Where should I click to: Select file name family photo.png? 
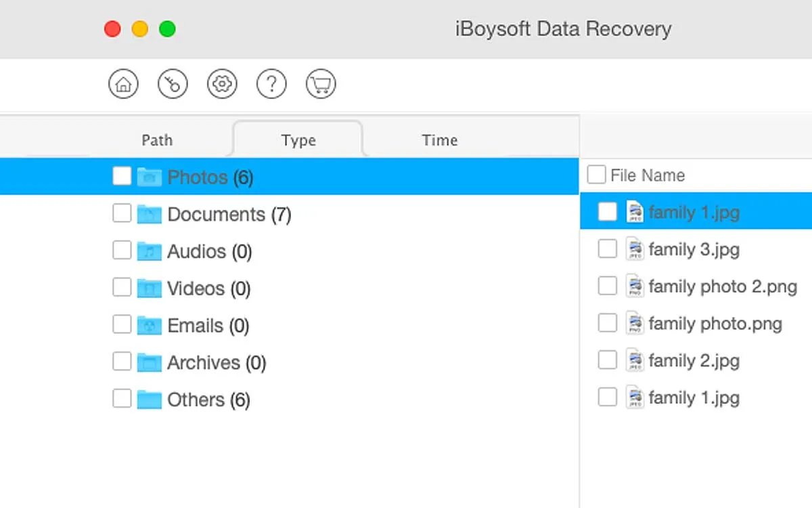(715, 324)
